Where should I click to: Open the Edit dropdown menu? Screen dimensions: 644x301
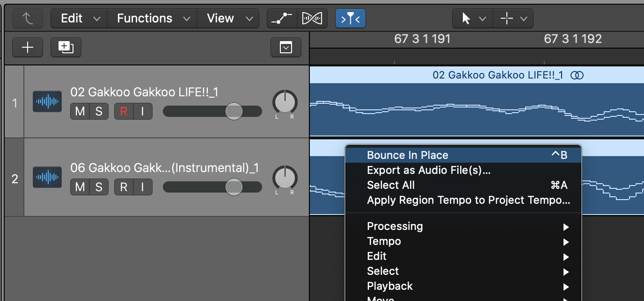79,19
